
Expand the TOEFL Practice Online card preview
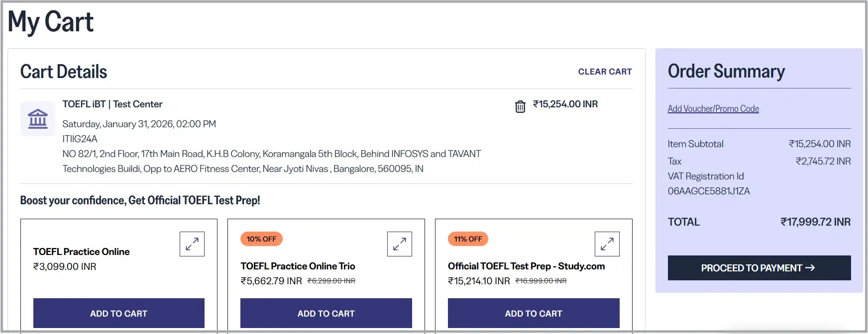192,244
